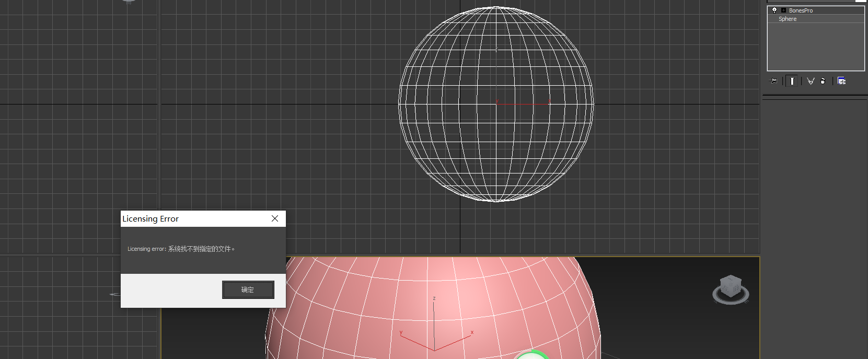Toggle Show End Result button
The width and height of the screenshot is (868, 359).
[x=792, y=81]
